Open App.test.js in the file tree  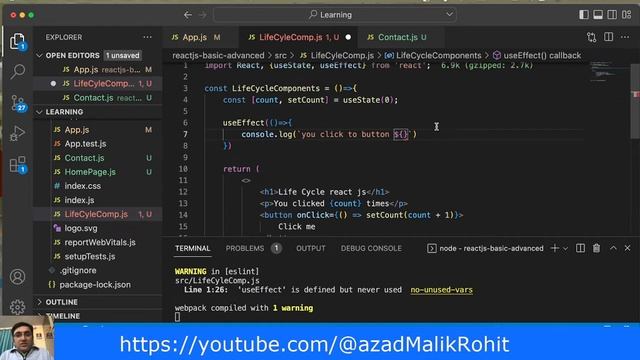(x=98, y=144)
